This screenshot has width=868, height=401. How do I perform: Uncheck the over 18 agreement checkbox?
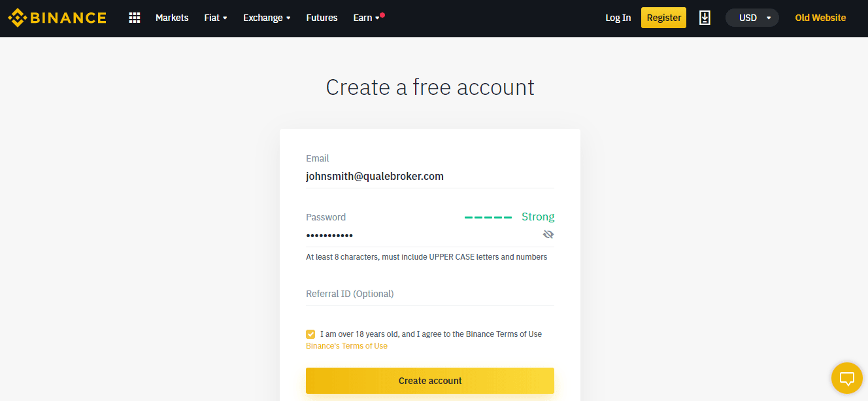point(310,334)
